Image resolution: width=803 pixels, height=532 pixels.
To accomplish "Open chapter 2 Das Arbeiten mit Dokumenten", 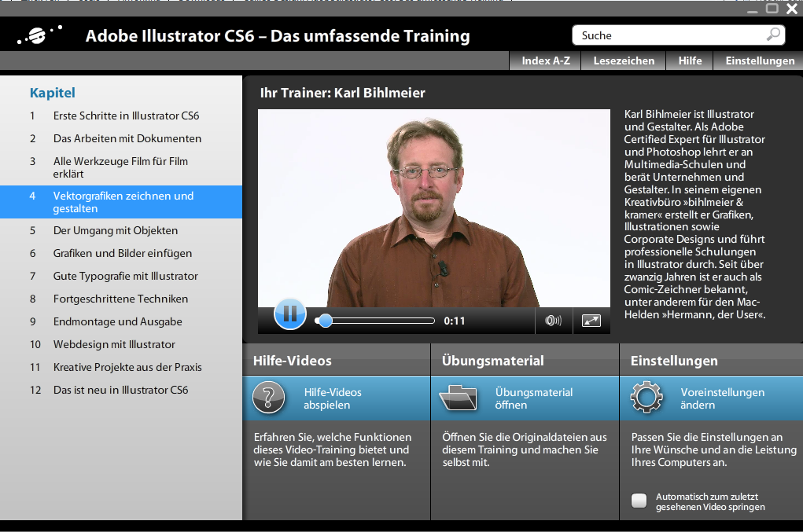I will 121,138.
